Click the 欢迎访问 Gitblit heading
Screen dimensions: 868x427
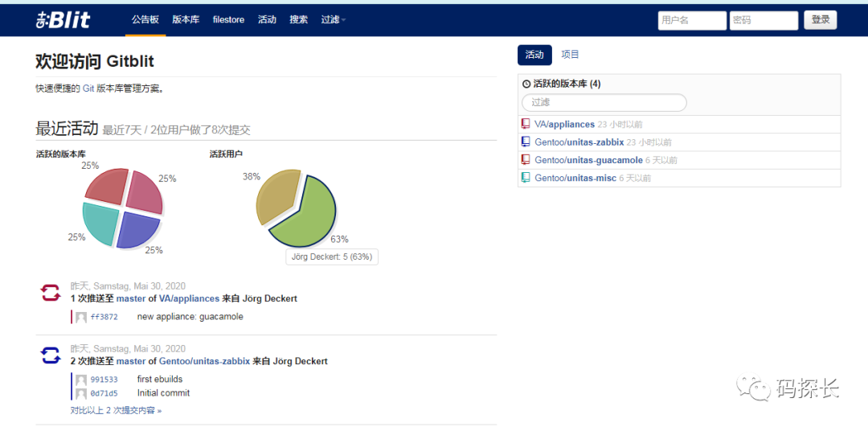pyautogui.click(x=95, y=61)
